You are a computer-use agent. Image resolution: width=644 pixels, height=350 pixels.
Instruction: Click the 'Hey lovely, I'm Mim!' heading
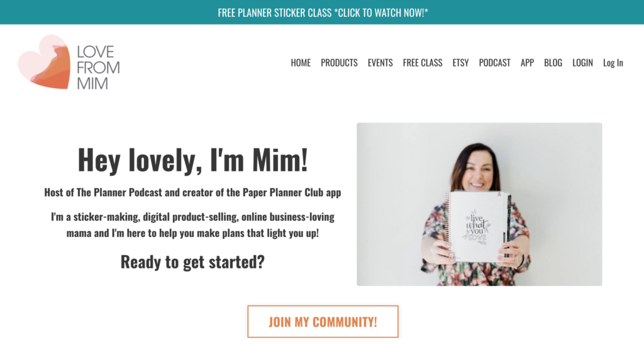[192, 160]
